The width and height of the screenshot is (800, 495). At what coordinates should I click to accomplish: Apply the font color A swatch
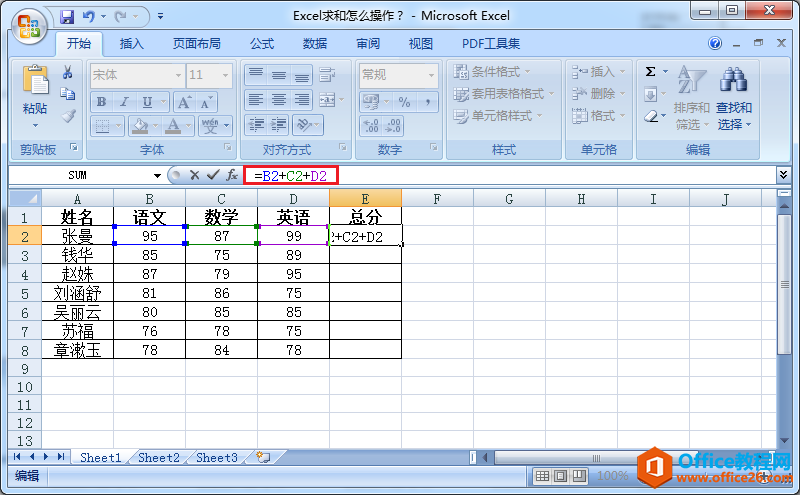[173, 126]
